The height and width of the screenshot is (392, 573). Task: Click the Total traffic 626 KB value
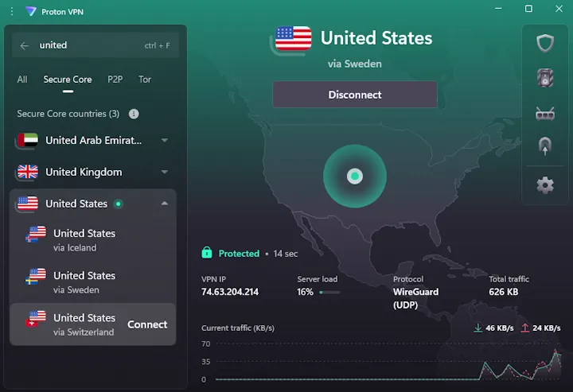[x=504, y=292]
